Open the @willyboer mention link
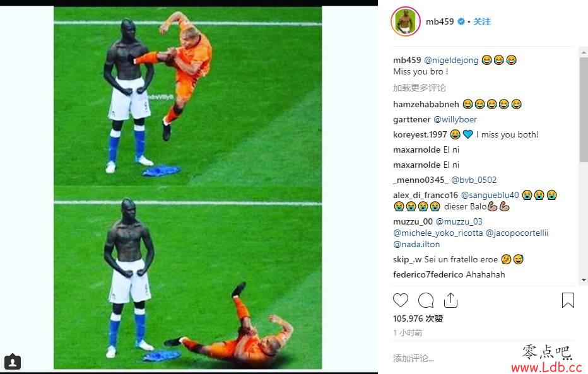The image size is (588, 374). 455,120
